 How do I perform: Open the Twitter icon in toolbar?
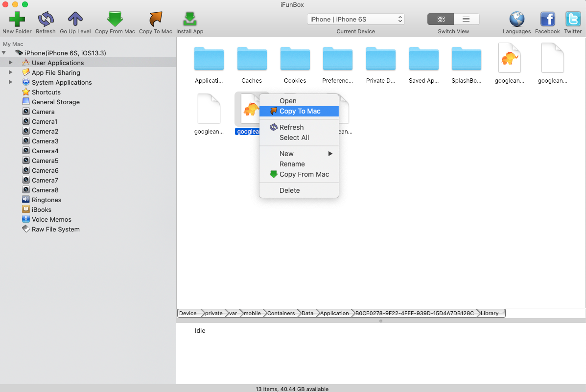point(573,19)
